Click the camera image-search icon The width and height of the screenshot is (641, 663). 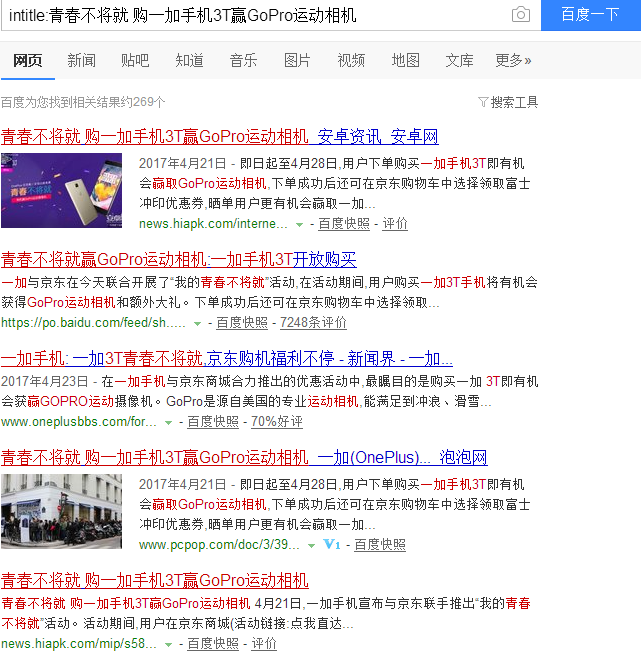[520, 14]
